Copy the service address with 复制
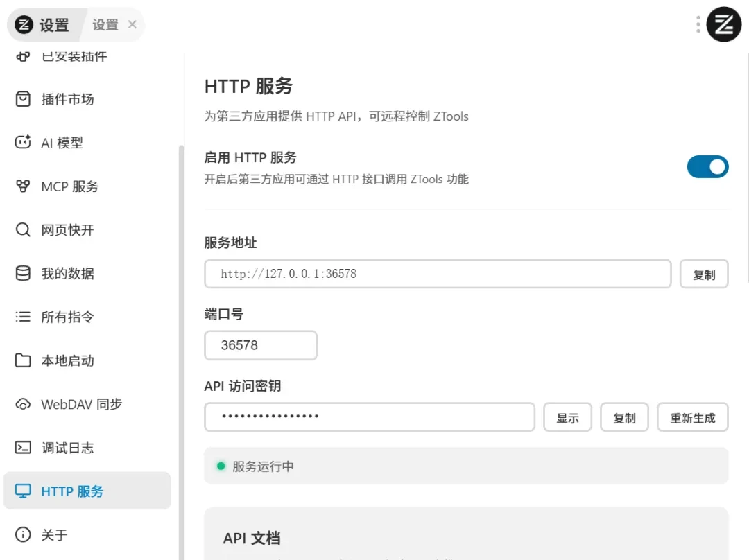749x560 pixels. click(x=704, y=274)
